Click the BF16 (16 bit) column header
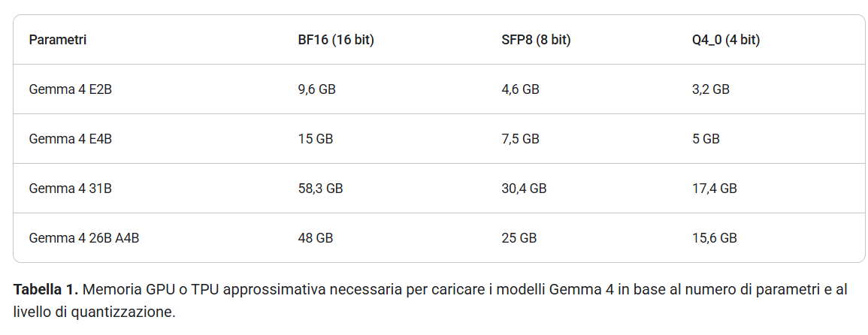 tap(336, 40)
